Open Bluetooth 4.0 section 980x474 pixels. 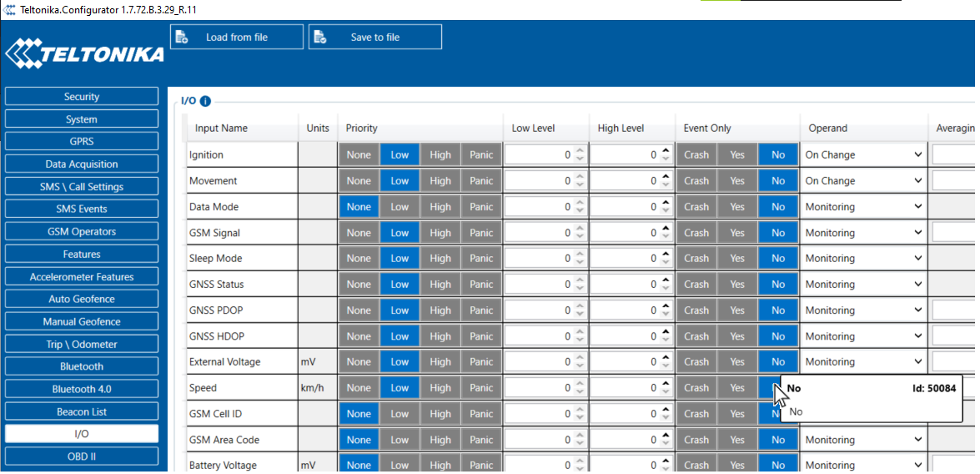click(x=82, y=389)
